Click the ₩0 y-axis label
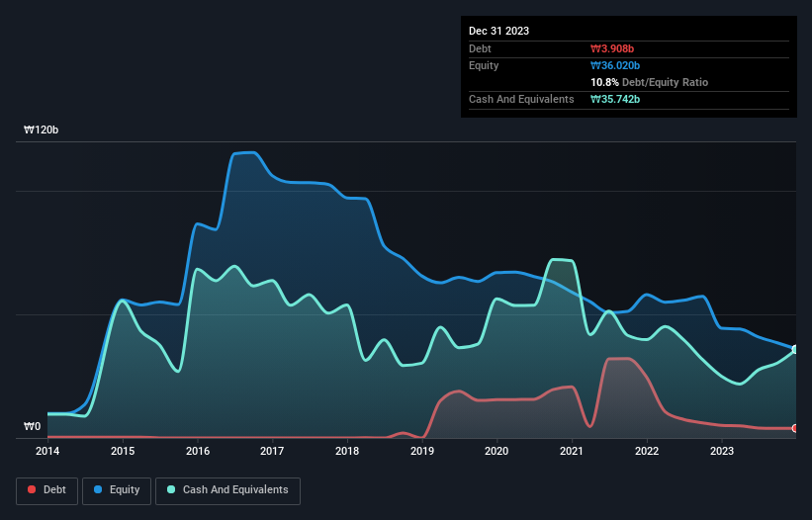 tap(32, 426)
